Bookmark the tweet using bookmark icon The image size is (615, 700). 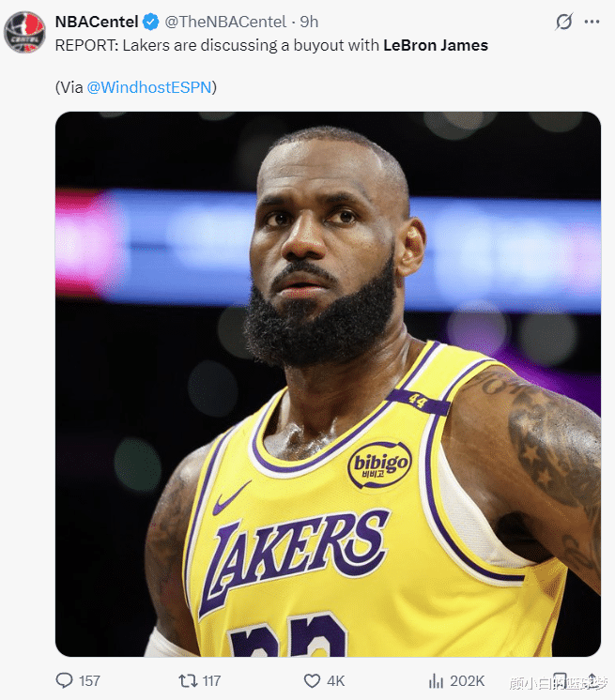click(560, 680)
